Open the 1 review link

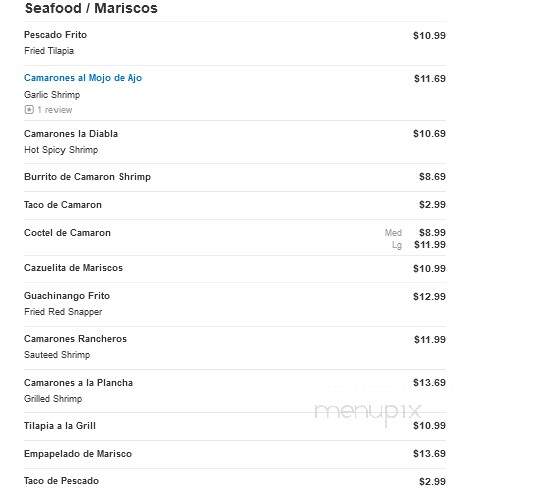point(55,110)
